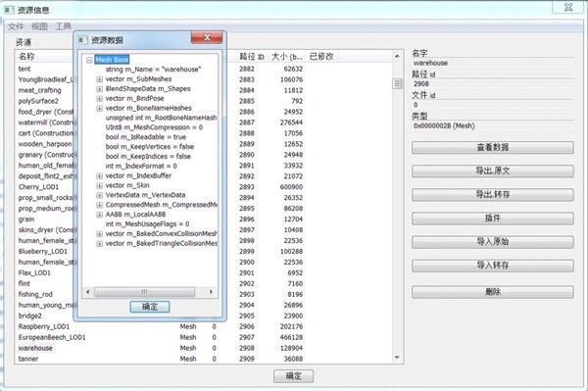The height and width of the screenshot is (391, 588).
Task: Expand vector m_BoneNameHashes node
Action: tap(99, 109)
